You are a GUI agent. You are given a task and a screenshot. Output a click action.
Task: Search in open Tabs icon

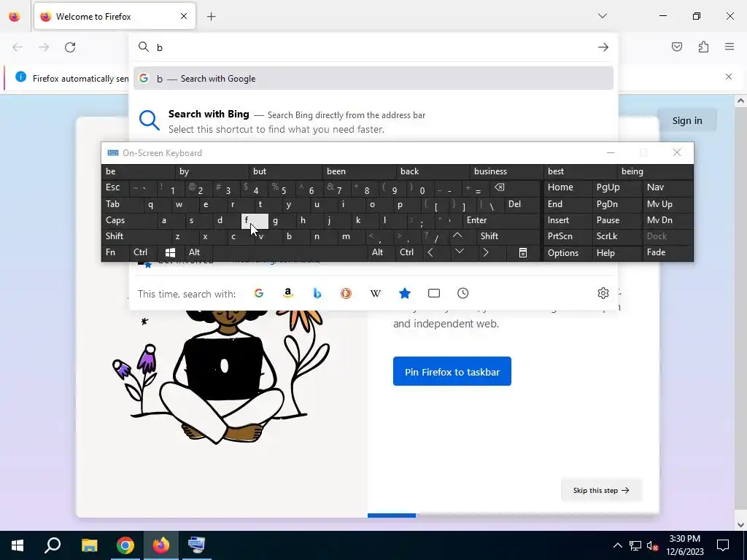[434, 293]
